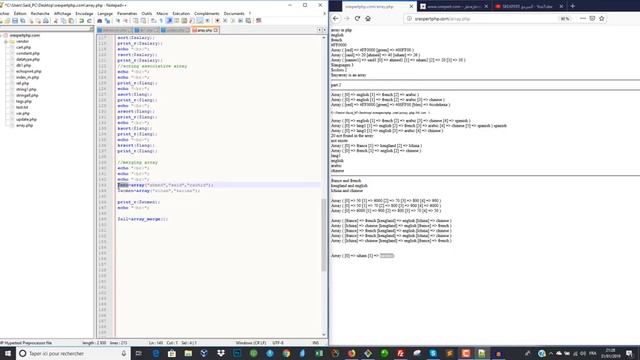Open Task View from the taskbar

tap(138, 353)
